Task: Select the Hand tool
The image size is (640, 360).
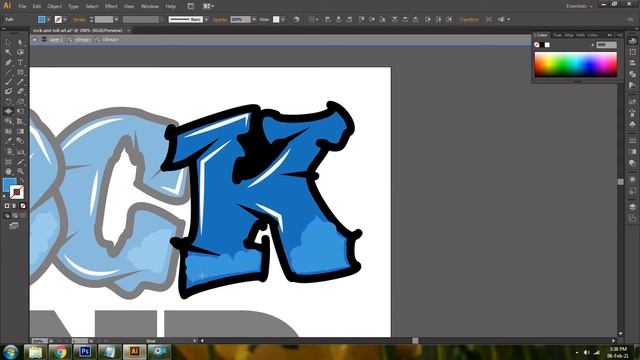Action: tap(8, 171)
